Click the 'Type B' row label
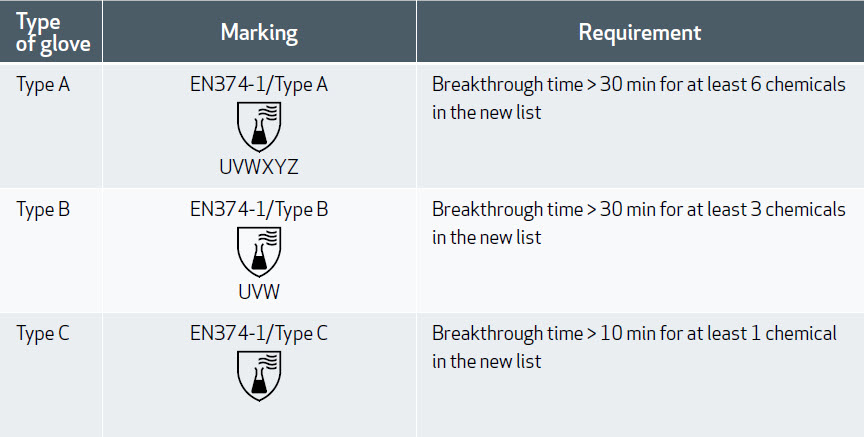The height and width of the screenshot is (437, 864). coord(43,210)
